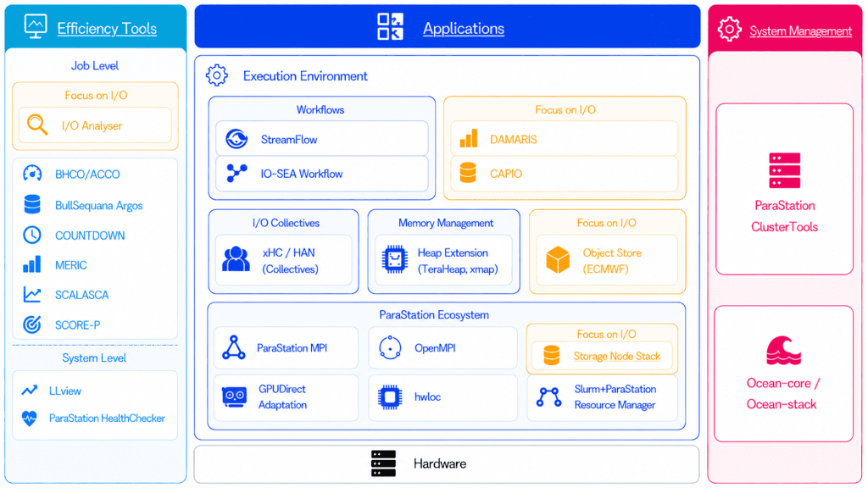Screen dimensions: 868x488
Task: Click the DAMARIS bar chart icon
Action: pos(468,138)
